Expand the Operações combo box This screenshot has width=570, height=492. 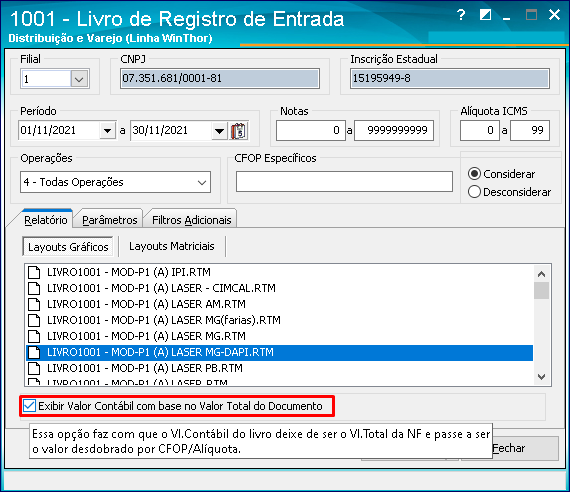[x=202, y=183]
